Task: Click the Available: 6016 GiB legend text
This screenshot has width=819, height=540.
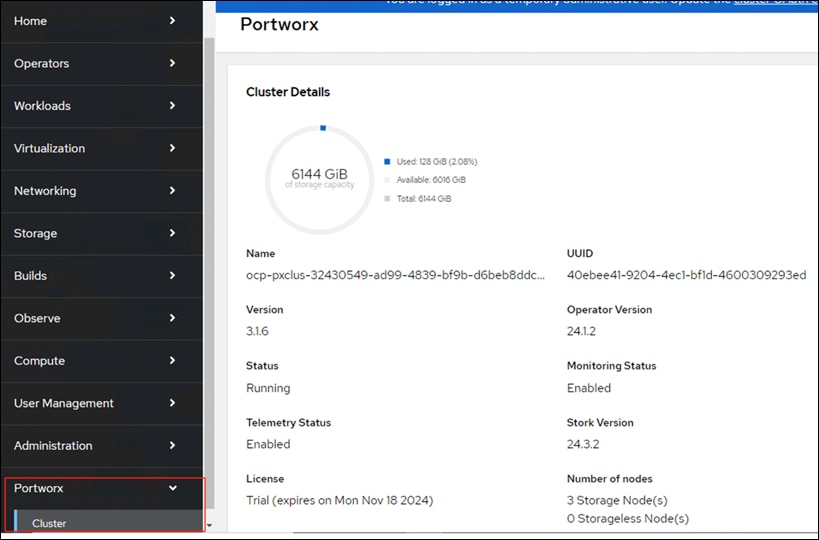Action: coord(431,180)
